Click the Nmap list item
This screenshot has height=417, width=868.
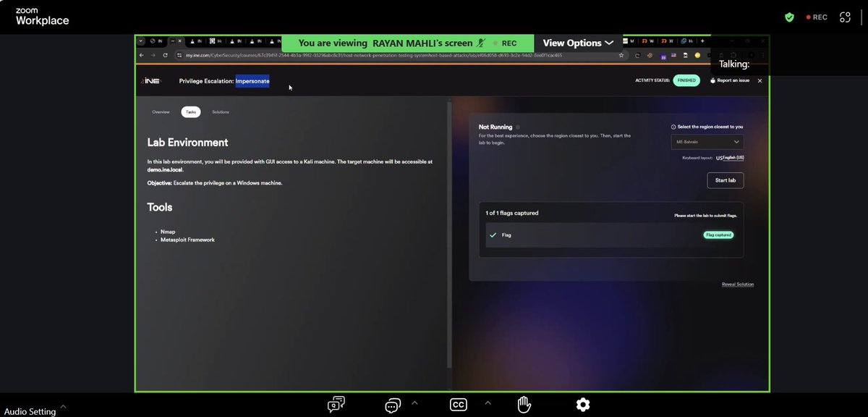coord(168,232)
